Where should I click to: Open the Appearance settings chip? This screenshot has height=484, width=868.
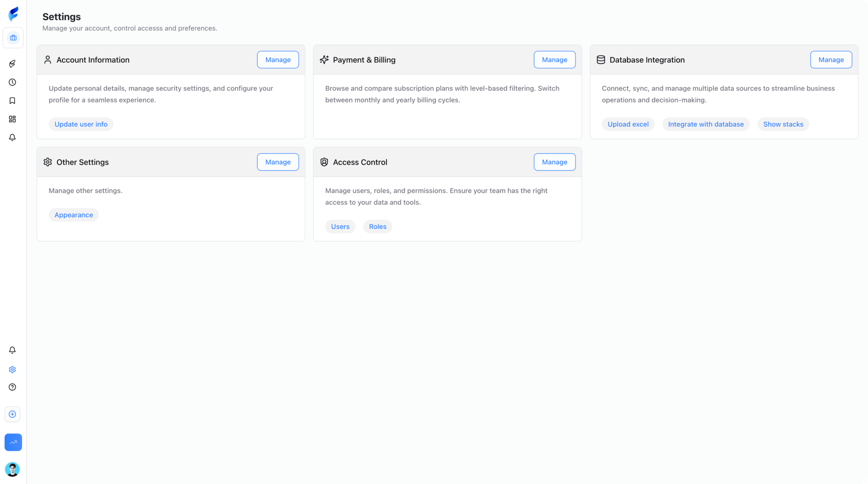[x=74, y=215]
